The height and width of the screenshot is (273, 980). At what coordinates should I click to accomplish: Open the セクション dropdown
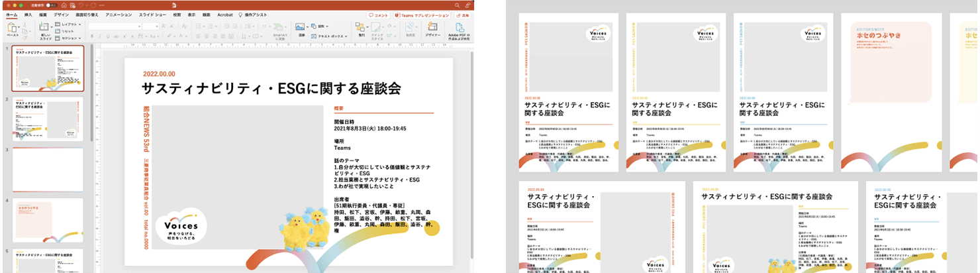(68, 38)
